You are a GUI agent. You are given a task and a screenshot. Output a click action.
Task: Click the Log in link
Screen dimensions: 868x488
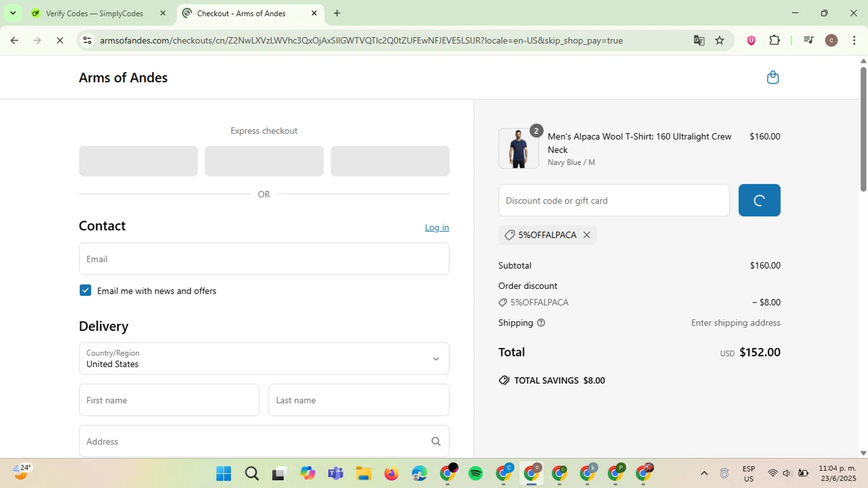pyautogui.click(x=437, y=228)
